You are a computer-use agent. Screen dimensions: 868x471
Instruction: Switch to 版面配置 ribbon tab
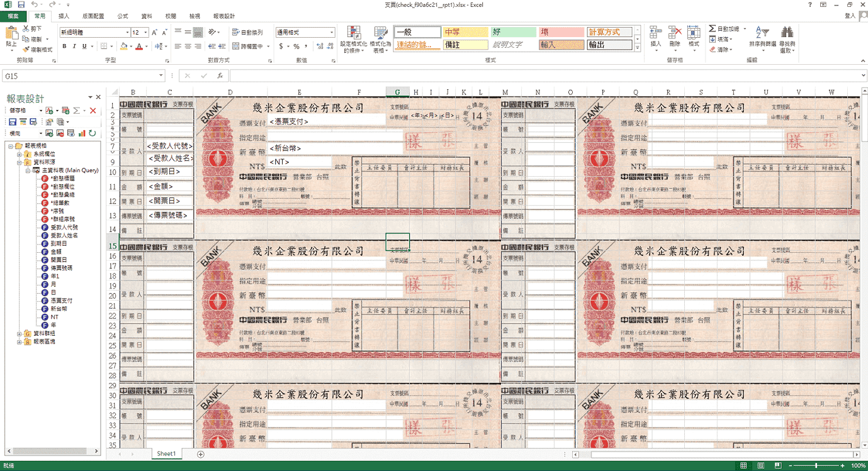94,16
